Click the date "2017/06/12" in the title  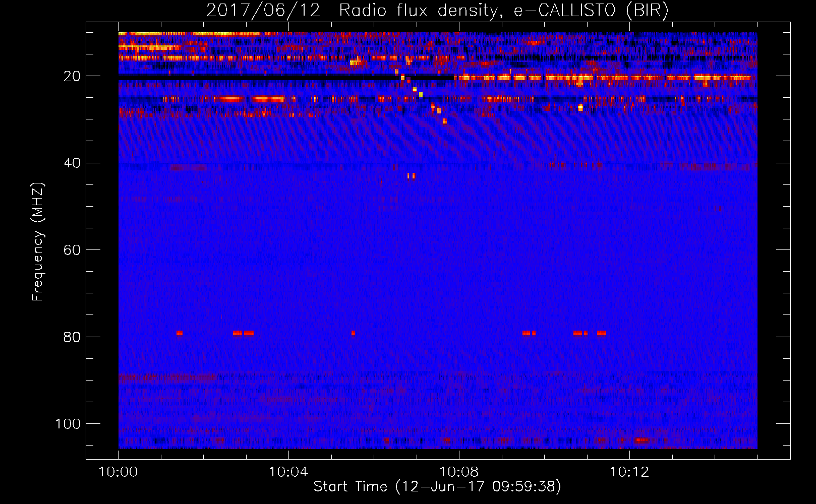[x=263, y=11]
